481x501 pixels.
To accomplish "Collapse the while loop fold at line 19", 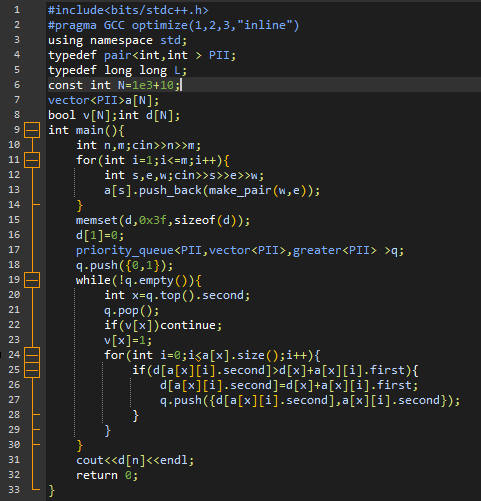I will pyautogui.click(x=32, y=280).
